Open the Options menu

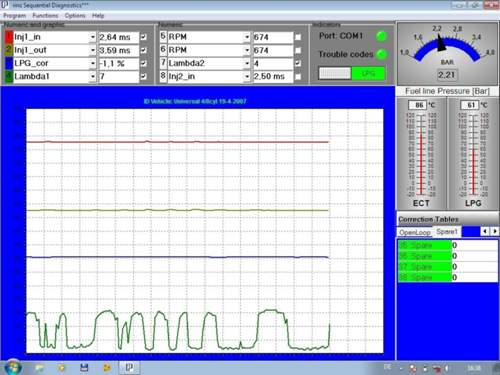click(x=75, y=16)
